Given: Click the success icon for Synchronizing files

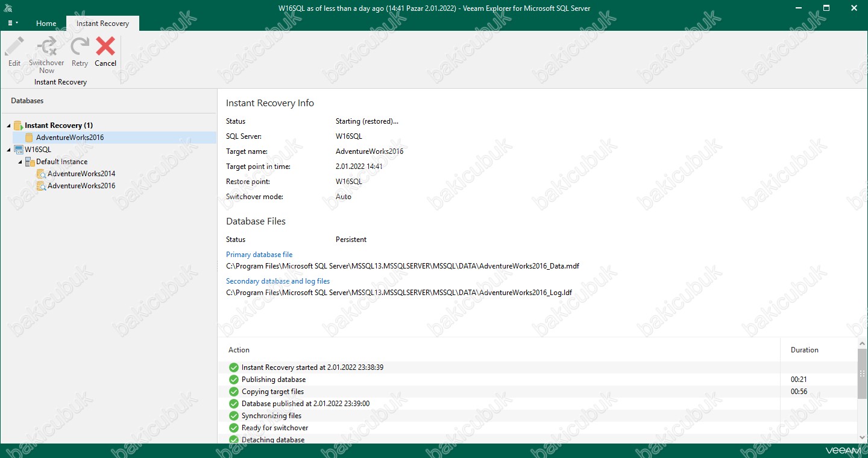Looking at the screenshot, I should pos(234,416).
